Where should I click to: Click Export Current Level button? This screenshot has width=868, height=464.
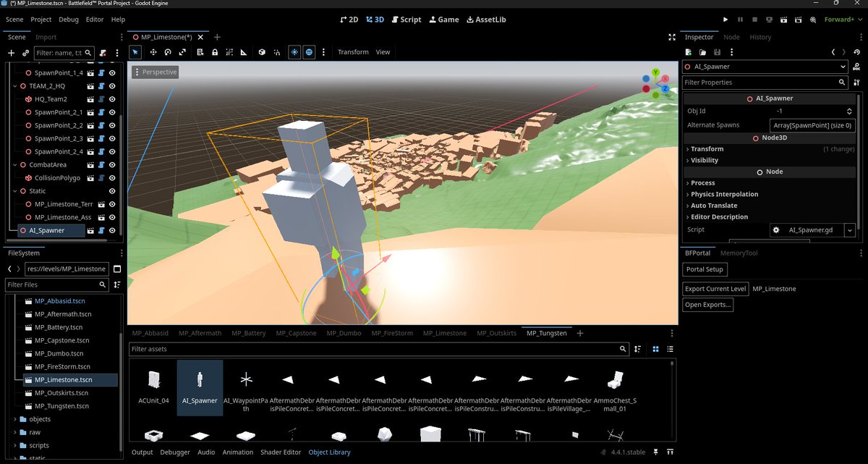(x=716, y=289)
